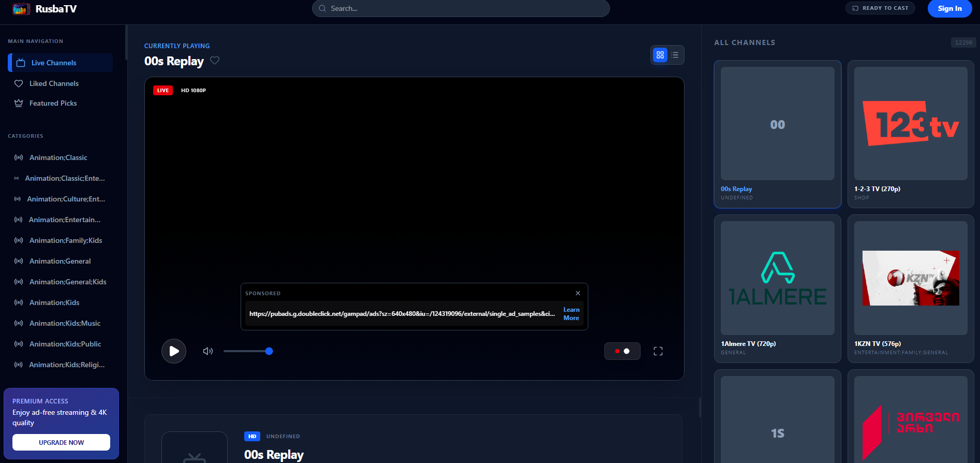Screen dimensions: 980x463
Task: Open the 1Almere TV (720p) channel card
Action: pyautogui.click(x=778, y=289)
